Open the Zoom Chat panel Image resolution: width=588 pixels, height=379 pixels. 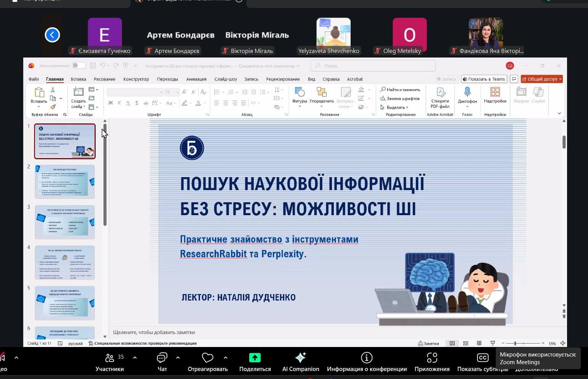click(x=162, y=358)
